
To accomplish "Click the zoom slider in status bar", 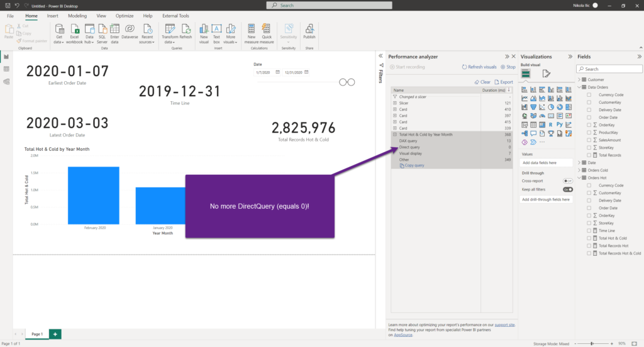I will click(592, 343).
